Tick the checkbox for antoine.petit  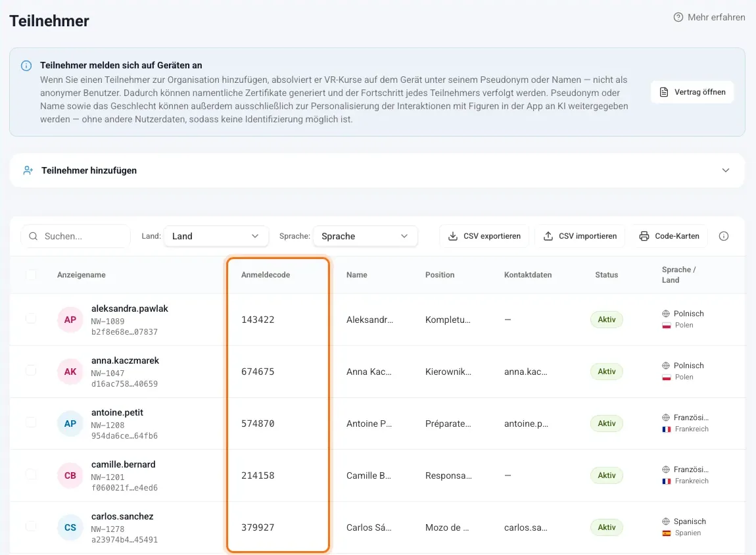pos(31,422)
